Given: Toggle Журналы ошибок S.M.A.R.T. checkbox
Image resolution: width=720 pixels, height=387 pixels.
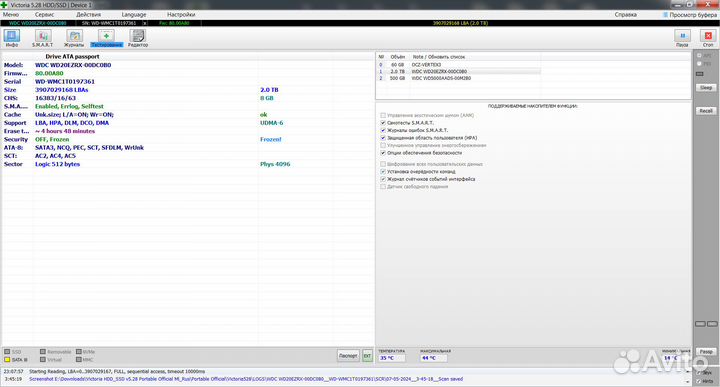Looking at the screenshot, I should 383,130.
